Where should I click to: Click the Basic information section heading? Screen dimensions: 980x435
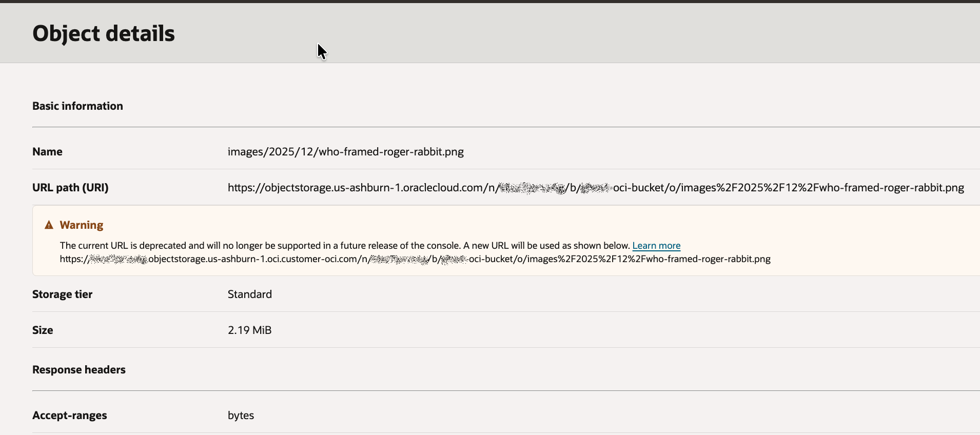(77, 106)
